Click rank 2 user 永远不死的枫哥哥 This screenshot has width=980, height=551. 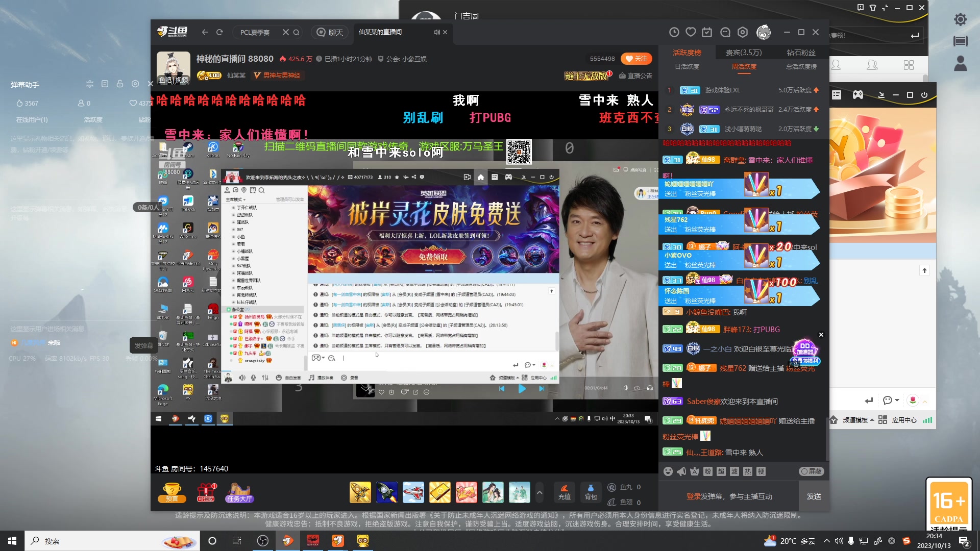click(749, 110)
